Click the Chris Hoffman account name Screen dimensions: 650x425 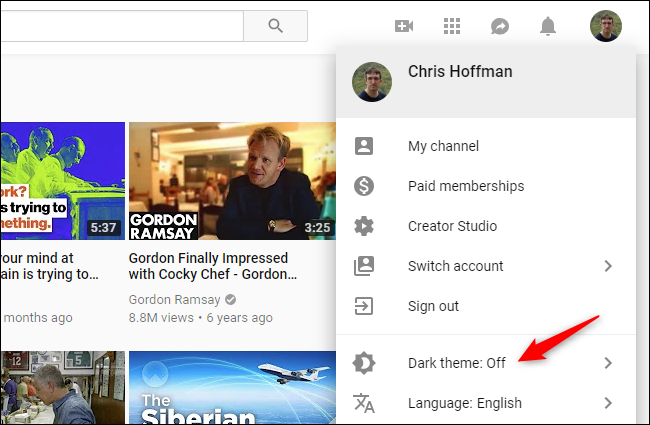(460, 71)
